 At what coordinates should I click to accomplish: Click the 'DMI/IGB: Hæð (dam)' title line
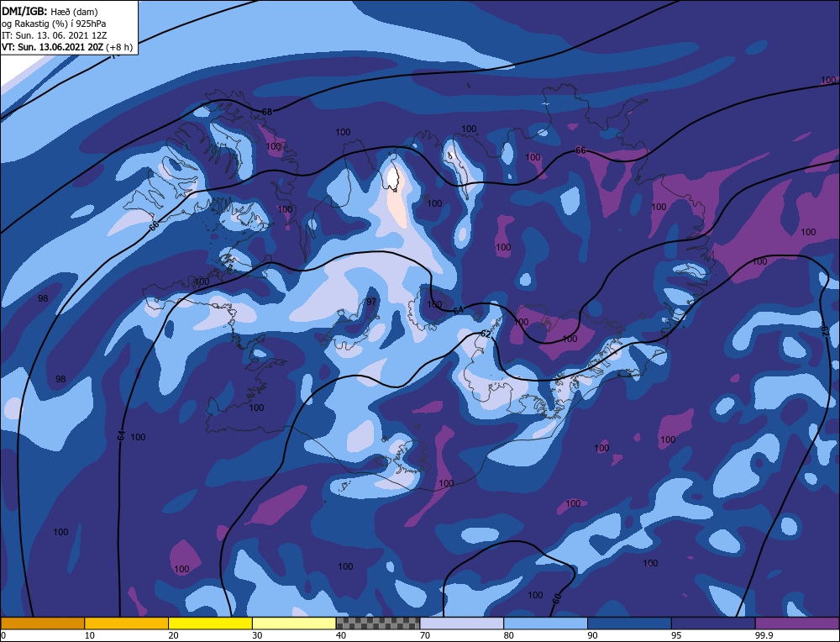50,11
